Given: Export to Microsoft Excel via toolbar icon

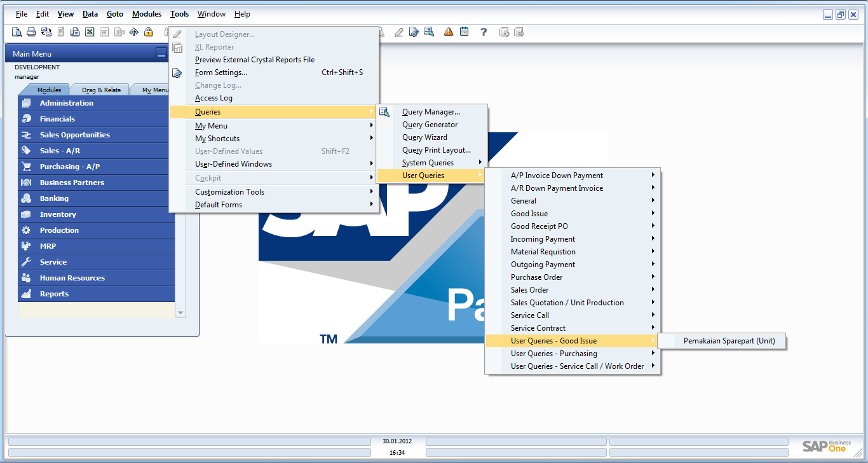Looking at the screenshot, I should tap(89, 32).
